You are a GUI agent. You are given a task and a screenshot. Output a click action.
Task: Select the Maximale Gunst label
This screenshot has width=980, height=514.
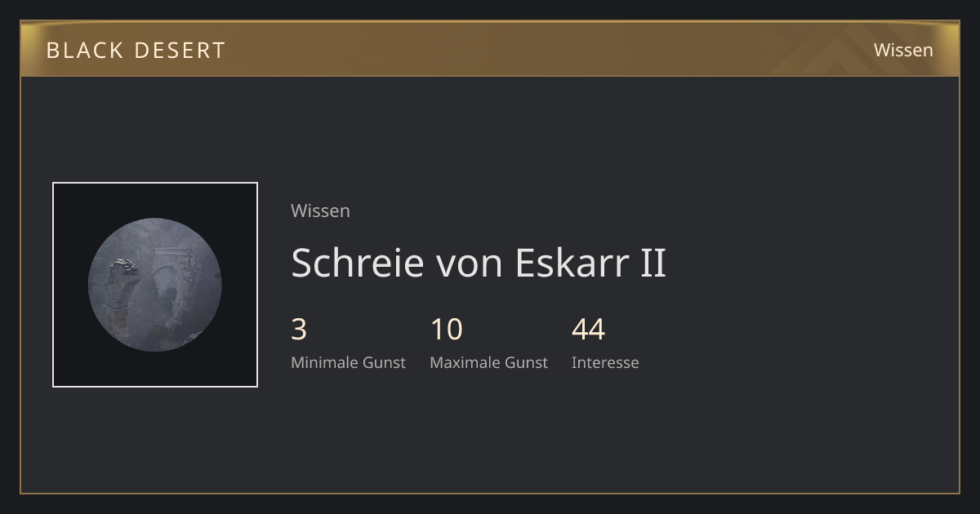(488, 362)
